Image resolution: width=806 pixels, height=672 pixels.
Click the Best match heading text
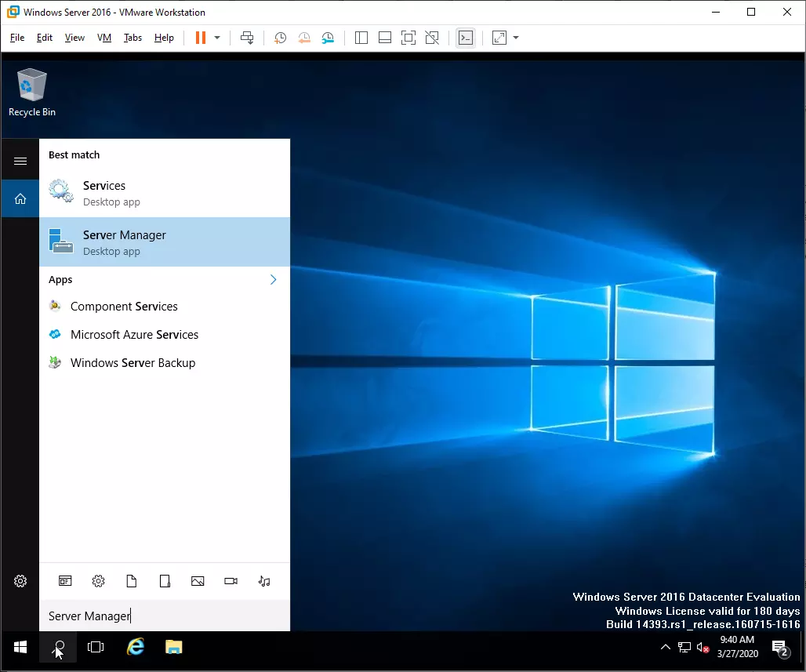[74, 154]
